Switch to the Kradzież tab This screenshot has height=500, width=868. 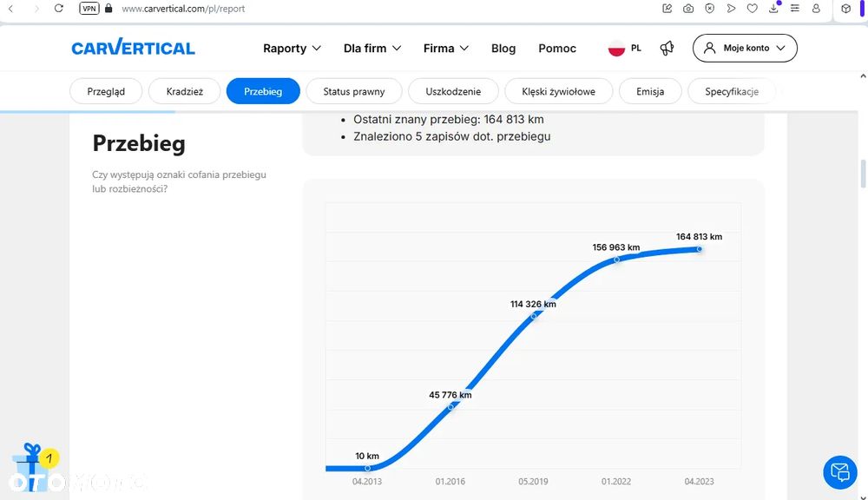(x=185, y=91)
